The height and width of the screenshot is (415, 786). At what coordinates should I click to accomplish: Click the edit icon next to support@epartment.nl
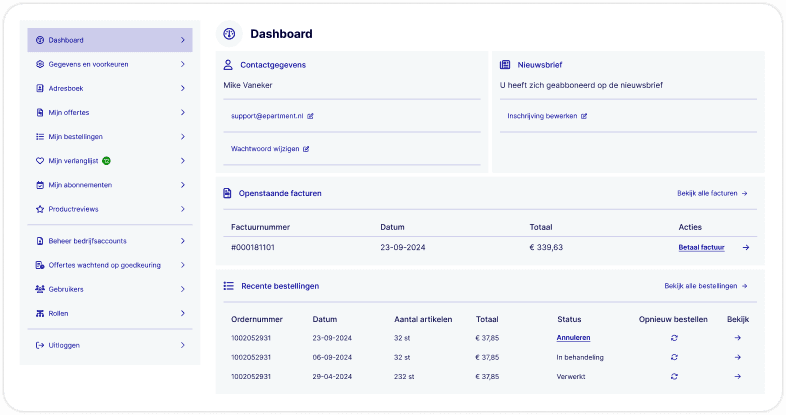pyautogui.click(x=310, y=116)
